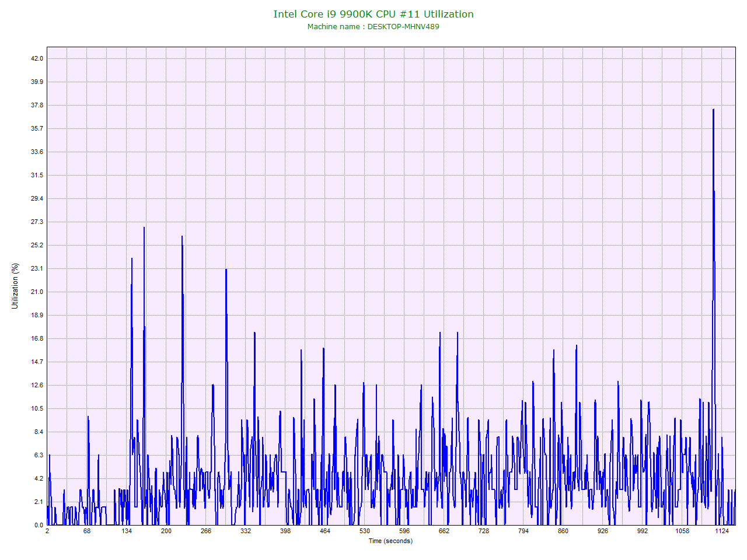Click the 134 seconds time axis label
Image resolution: width=747 pixels, height=560 pixels.
(x=127, y=531)
